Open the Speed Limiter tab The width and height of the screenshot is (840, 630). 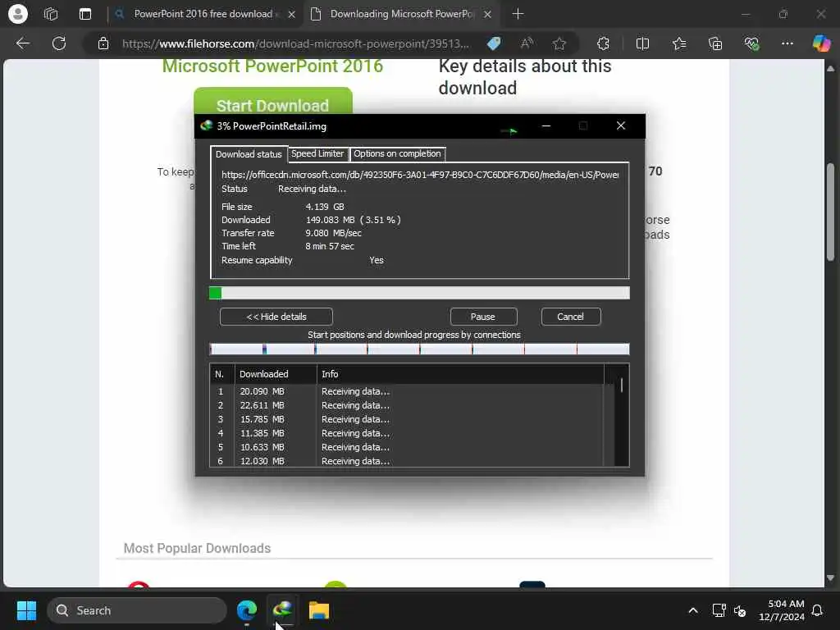click(317, 153)
